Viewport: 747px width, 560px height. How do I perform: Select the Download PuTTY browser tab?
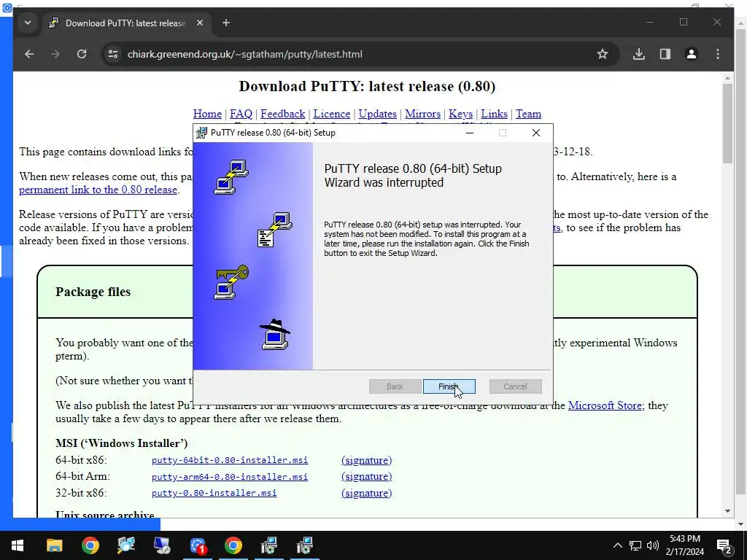point(127,23)
